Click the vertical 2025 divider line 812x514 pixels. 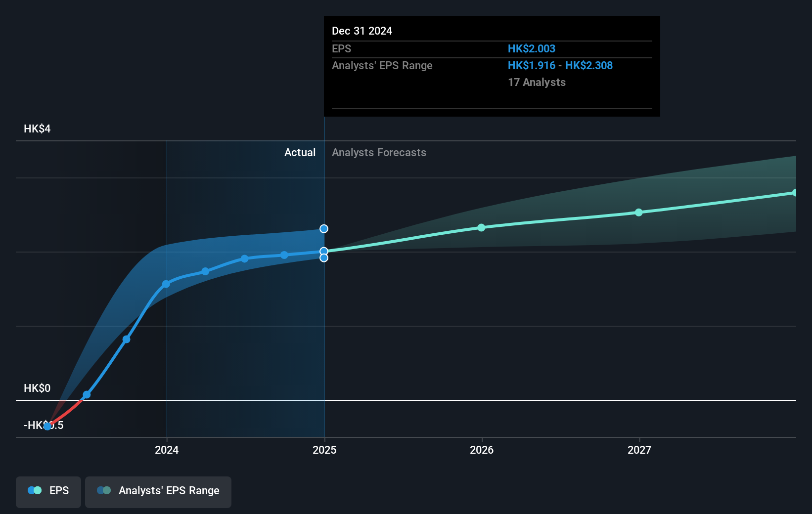(324, 346)
